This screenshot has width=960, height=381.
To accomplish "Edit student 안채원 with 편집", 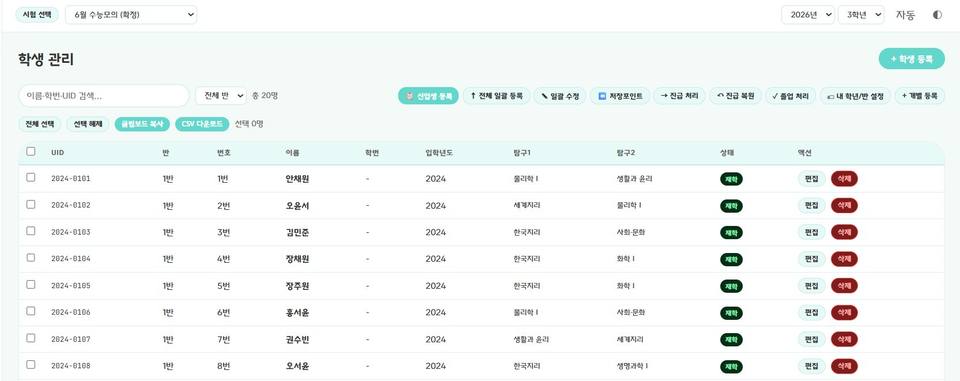I will click(812, 179).
